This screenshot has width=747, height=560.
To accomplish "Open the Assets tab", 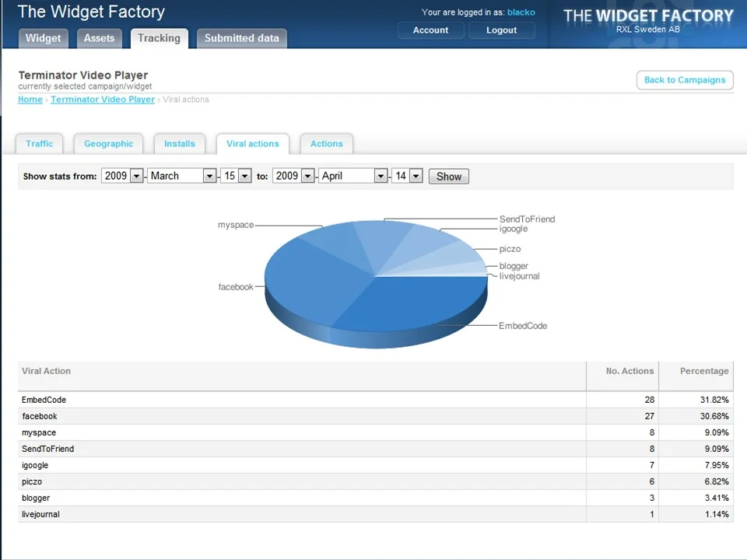I will (x=99, y=38).
